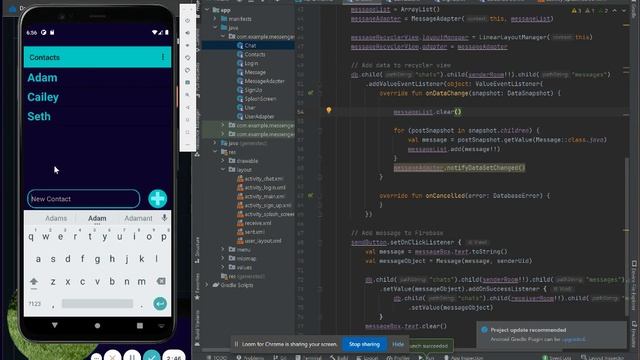The height and width of the screenshot is (360, 640).
Task: Follow the upgraded link in notification
Action: [x=573, y=339]
